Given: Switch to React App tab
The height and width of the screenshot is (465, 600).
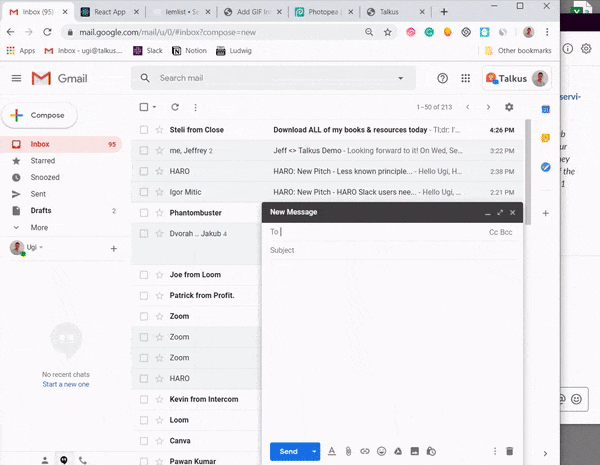Looking at the screenshot, I should click(x=110, y=12).
